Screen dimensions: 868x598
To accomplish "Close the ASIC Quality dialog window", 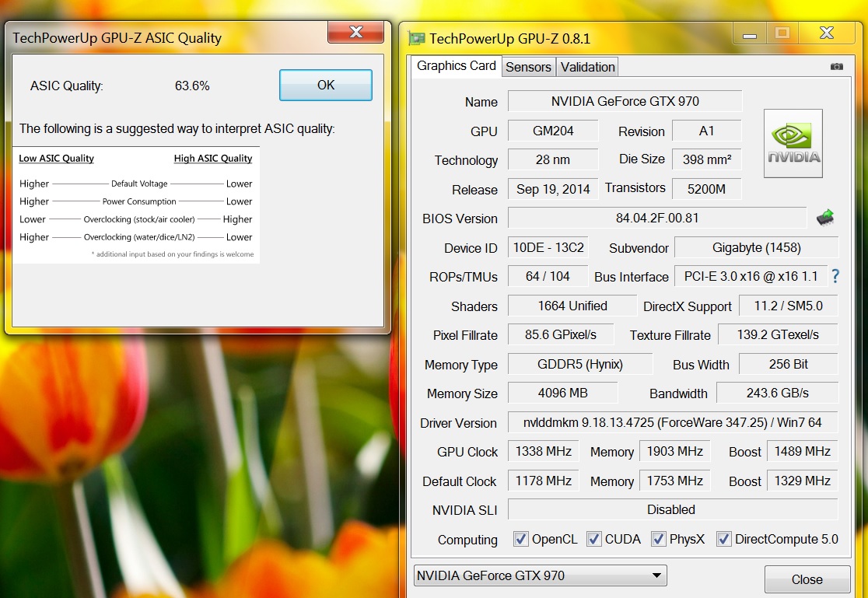I will pos(356,32).
